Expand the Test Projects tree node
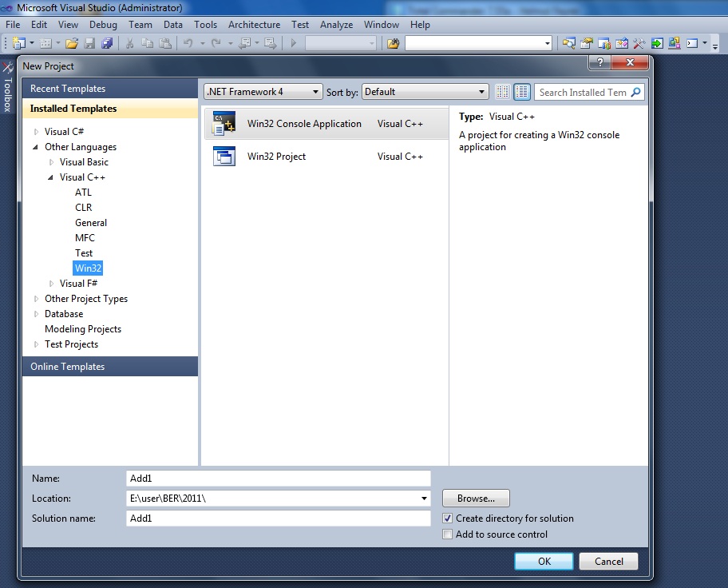728x588 pixels. (36, 344)
